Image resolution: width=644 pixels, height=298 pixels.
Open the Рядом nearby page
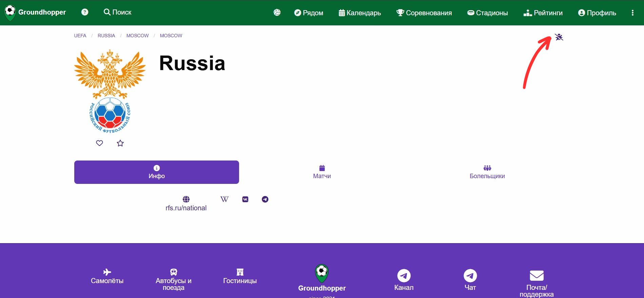pos(309,13)
